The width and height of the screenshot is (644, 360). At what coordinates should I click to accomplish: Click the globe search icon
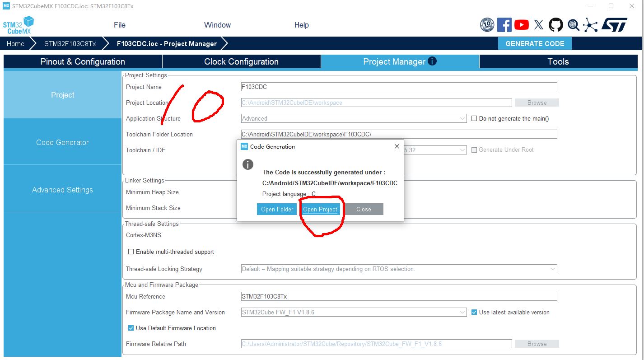coord(573,25)
